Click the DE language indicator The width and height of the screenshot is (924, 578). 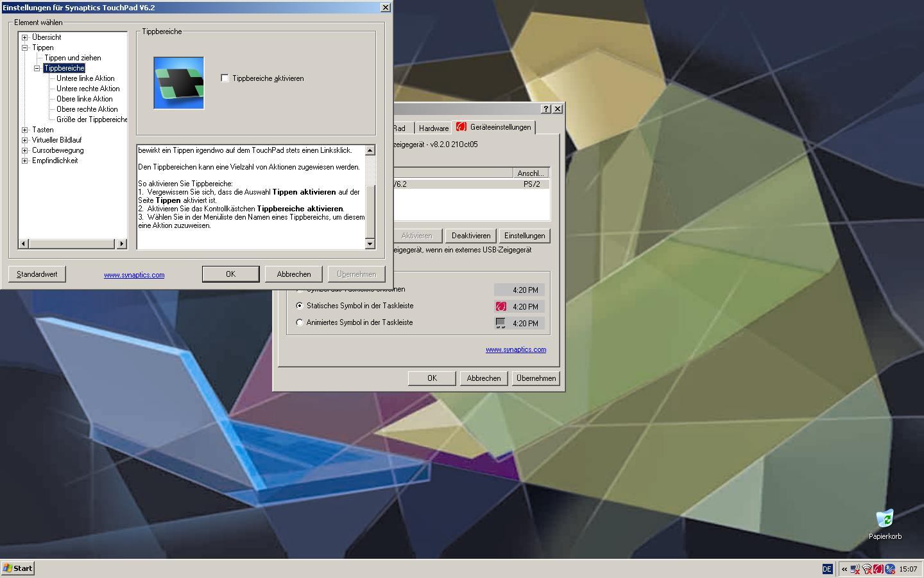tap(827, 569)
